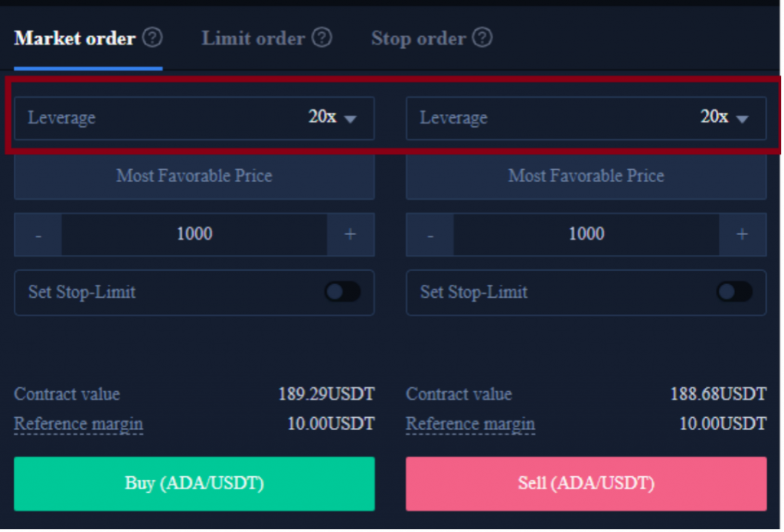Image resolution: width=784 pixels, height=532 pixels.
Task: Enable Set Stop-Limit on sell side
Action: [733, 292]
